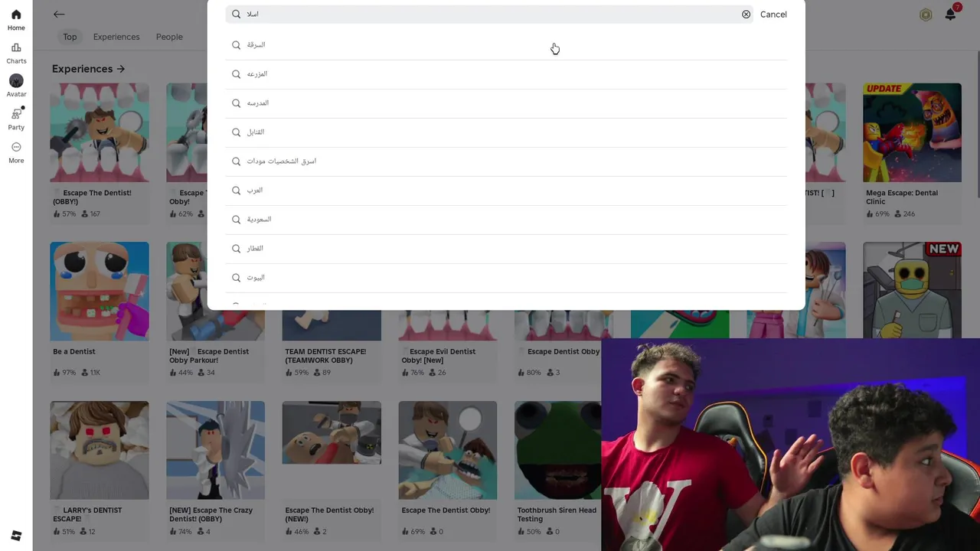Switch to the Top tab
Viewport: 980px width, 551px height.
click(x=70, y=37)
